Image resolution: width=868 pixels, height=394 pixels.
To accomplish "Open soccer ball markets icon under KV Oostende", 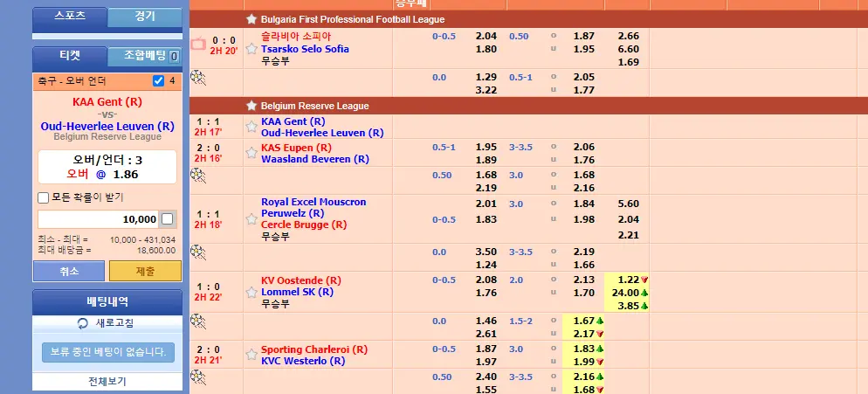I will (x=198, y=321).
